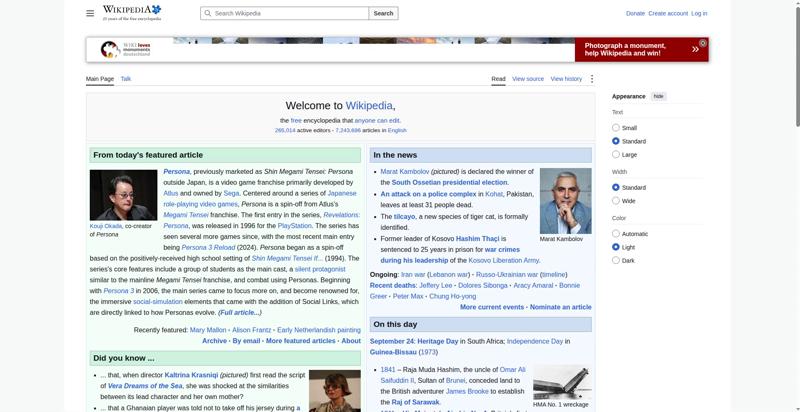Focus the Search Wikipedia input field
Image resolution: width=800 pixels, height=412 pixels.
point(285,13)
